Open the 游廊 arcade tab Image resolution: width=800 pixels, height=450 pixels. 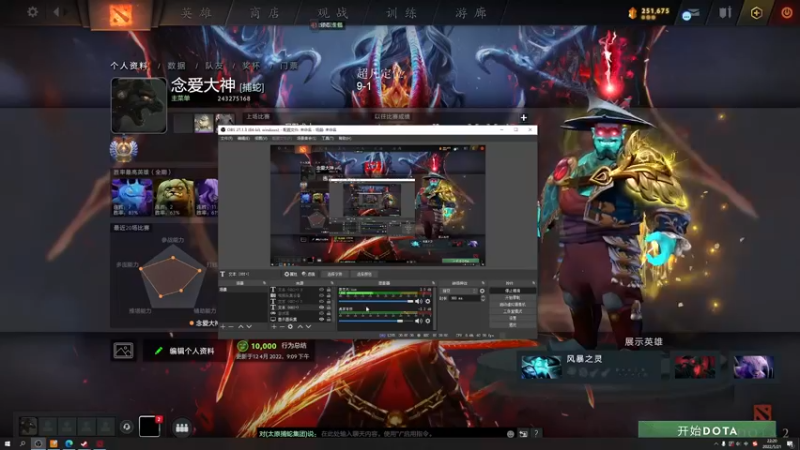(x=471, y=13)
